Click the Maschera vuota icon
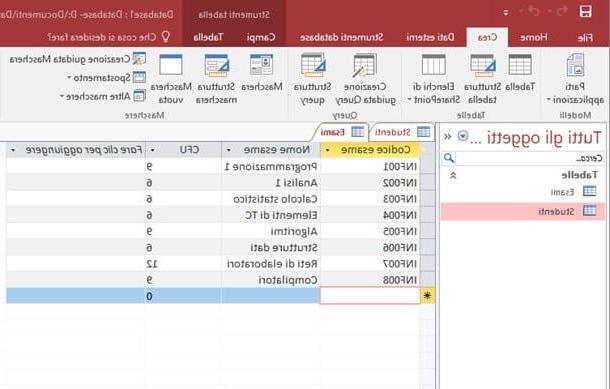 [171, 79]
